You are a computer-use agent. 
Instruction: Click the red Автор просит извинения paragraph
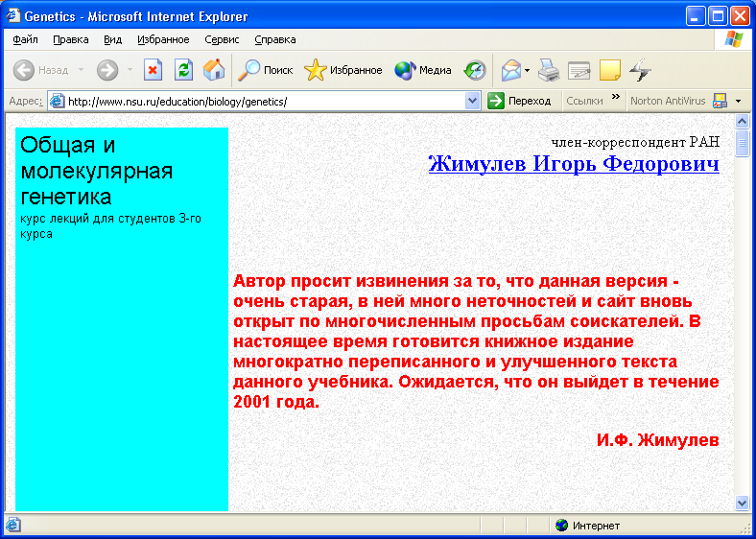(x=476, y=340)
